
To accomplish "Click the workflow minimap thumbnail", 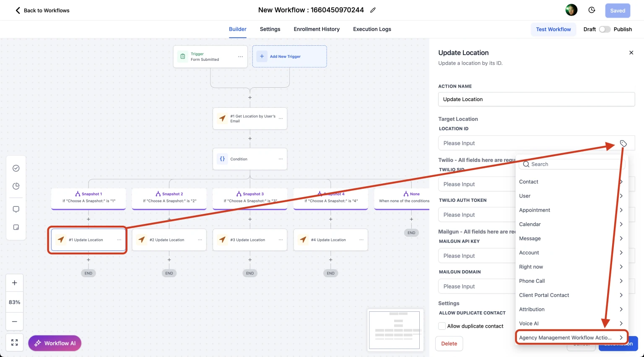I will point(394,330).
